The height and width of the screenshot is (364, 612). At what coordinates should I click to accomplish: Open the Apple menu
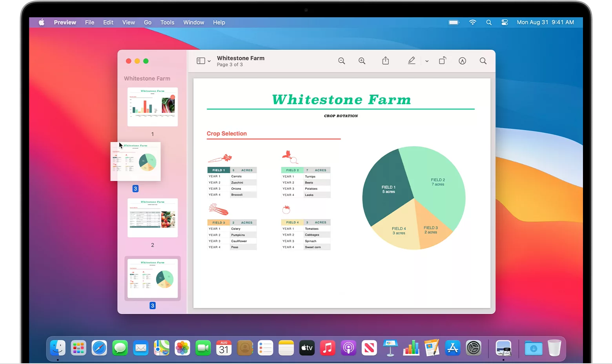(x=41, y=22)
